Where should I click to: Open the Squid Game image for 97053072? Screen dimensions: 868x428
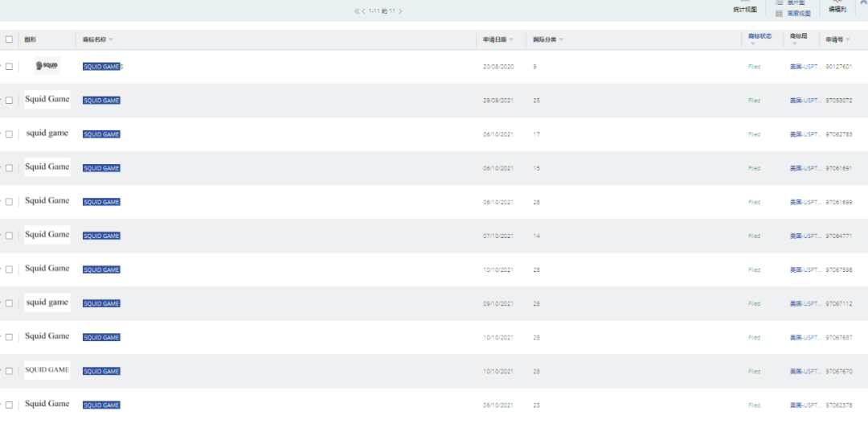[x=47, y=99]
